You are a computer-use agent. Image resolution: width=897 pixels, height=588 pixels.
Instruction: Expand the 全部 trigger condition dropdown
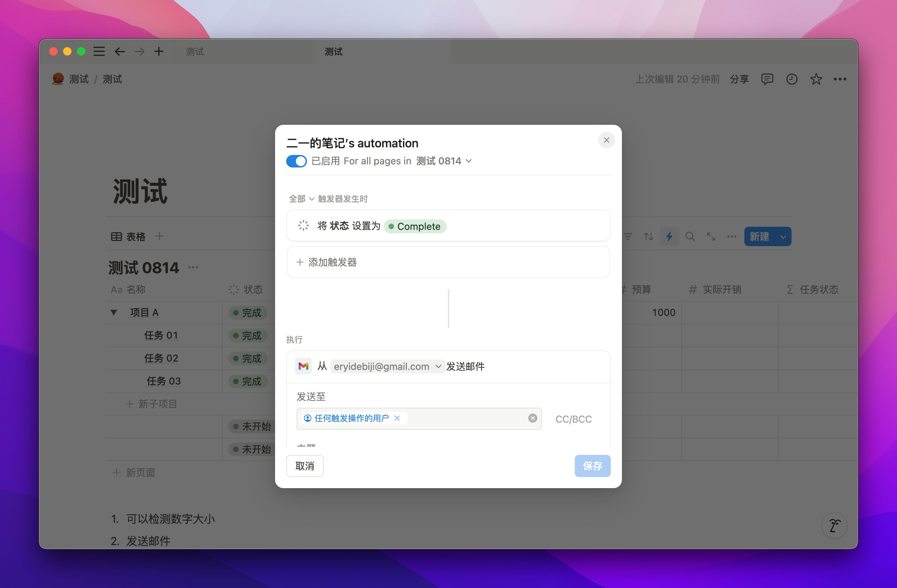click(301, 199)
